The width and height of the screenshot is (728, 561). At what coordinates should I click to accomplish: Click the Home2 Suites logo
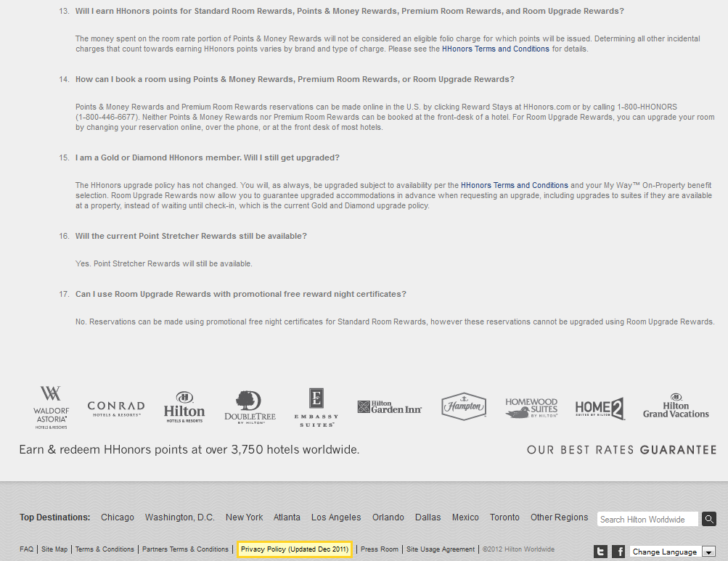coord(600,408)
